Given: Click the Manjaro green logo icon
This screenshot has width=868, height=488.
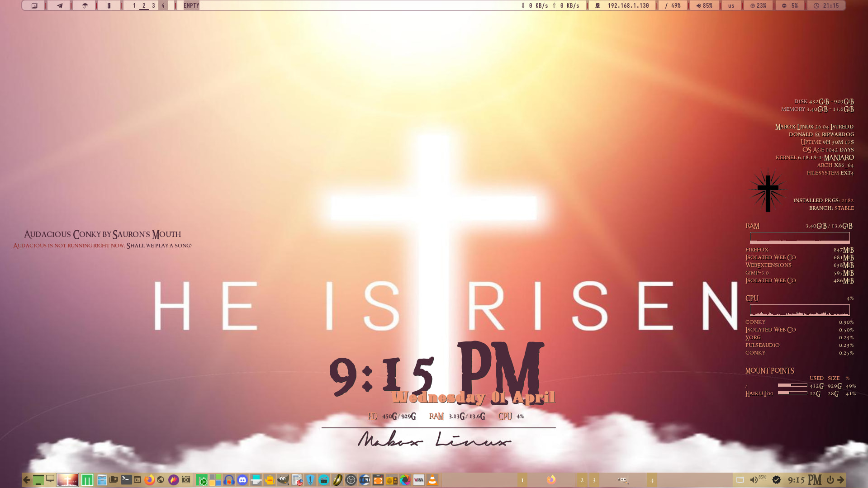Looking at the screenshot, I should click(87, 480).
